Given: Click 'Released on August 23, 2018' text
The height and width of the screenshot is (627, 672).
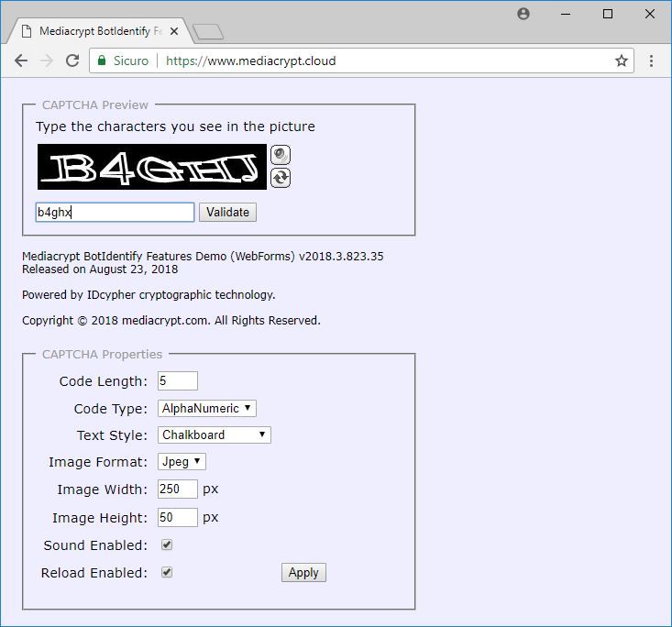Looking at the screenshot, I should pos(100,269).
